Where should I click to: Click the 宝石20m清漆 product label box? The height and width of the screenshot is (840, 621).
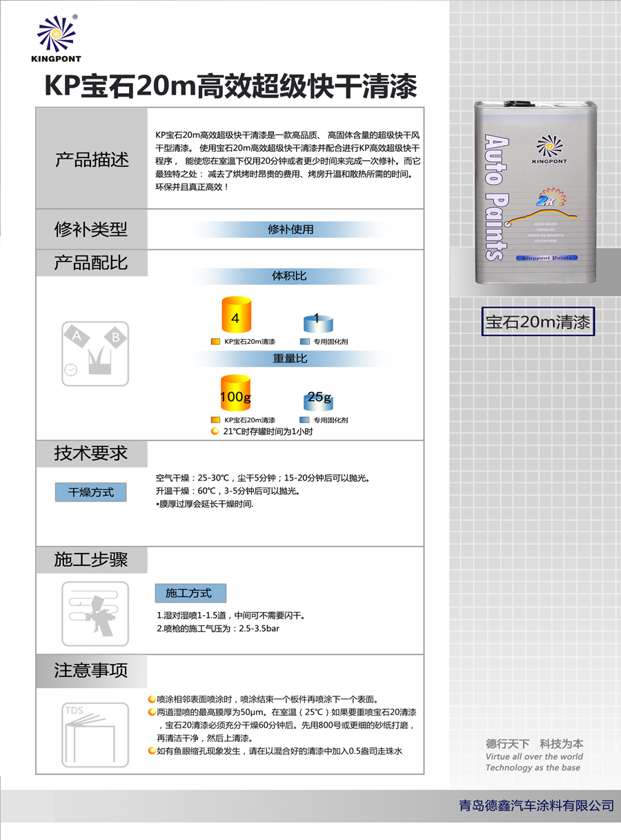click(x=538, y=322)
